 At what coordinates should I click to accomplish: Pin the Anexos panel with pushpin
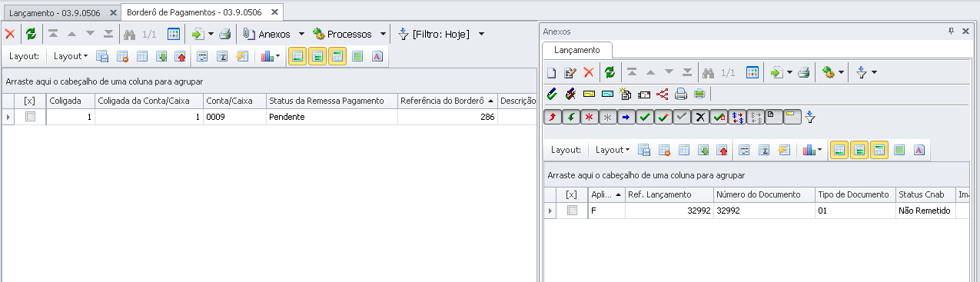click(951, 31)
